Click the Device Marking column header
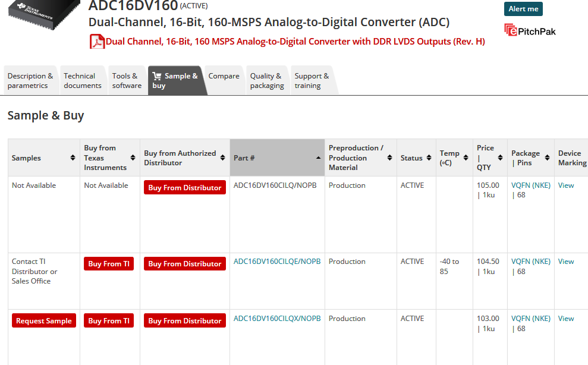Viewport: 588px width, 365px height. [x=572, y=158]
